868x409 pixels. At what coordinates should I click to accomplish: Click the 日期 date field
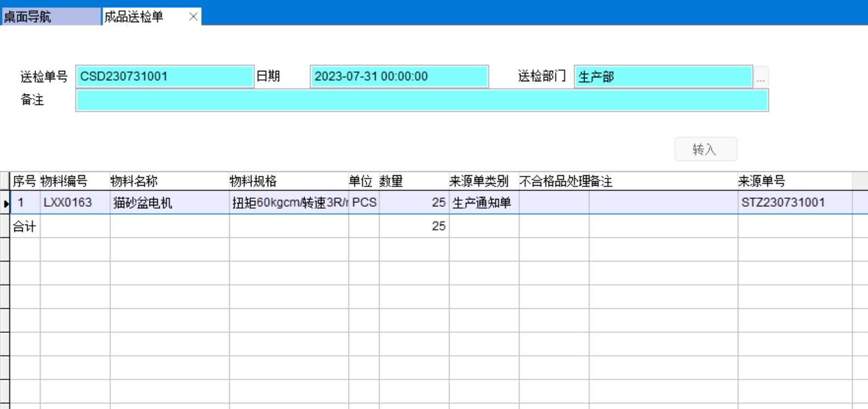[x=399, y=77]
